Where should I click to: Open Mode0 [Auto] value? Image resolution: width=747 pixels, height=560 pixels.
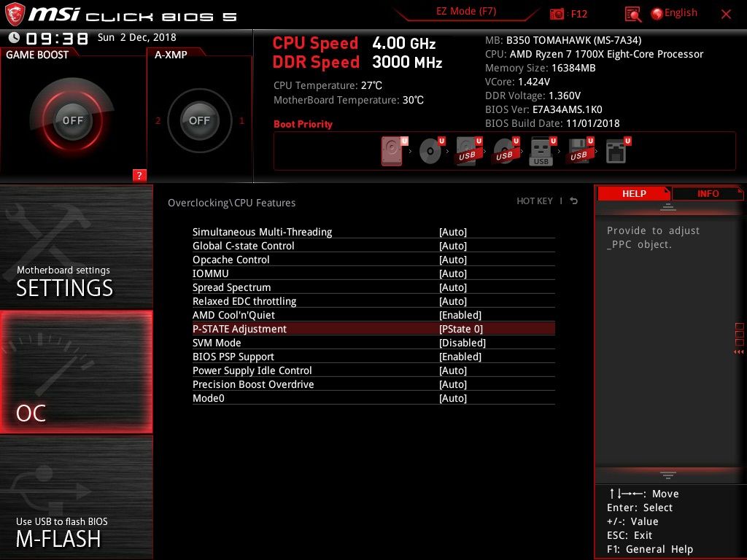(452, 397)
